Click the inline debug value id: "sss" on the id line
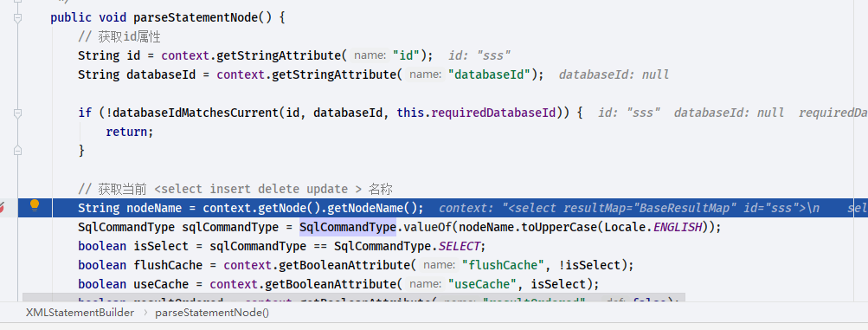 point(479,55)
